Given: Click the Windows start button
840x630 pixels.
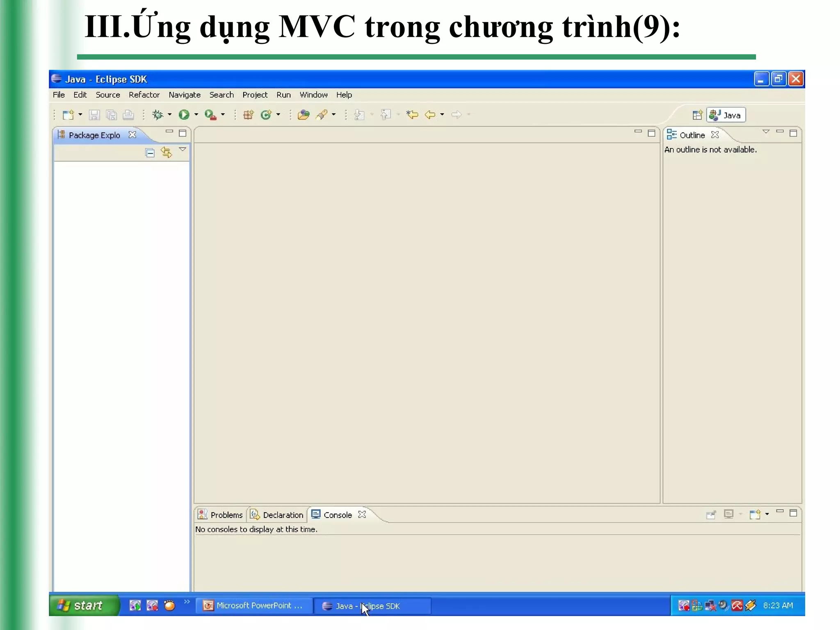Looking at the screenshot, I should tap(84, 605).
